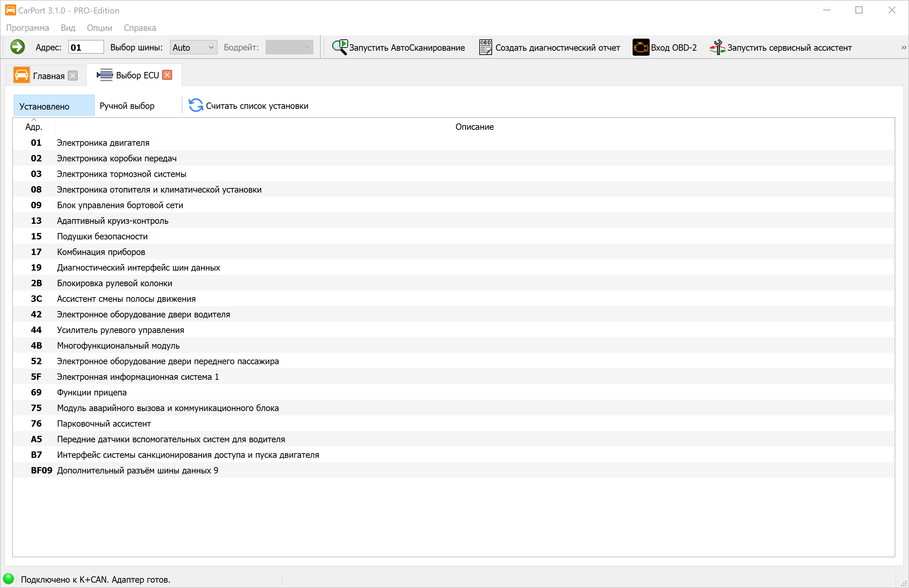Start AutoScan via magnifier icon
The height and width of the screenshot is (588, 909).
pyautogui.click(x=340, y=48)
